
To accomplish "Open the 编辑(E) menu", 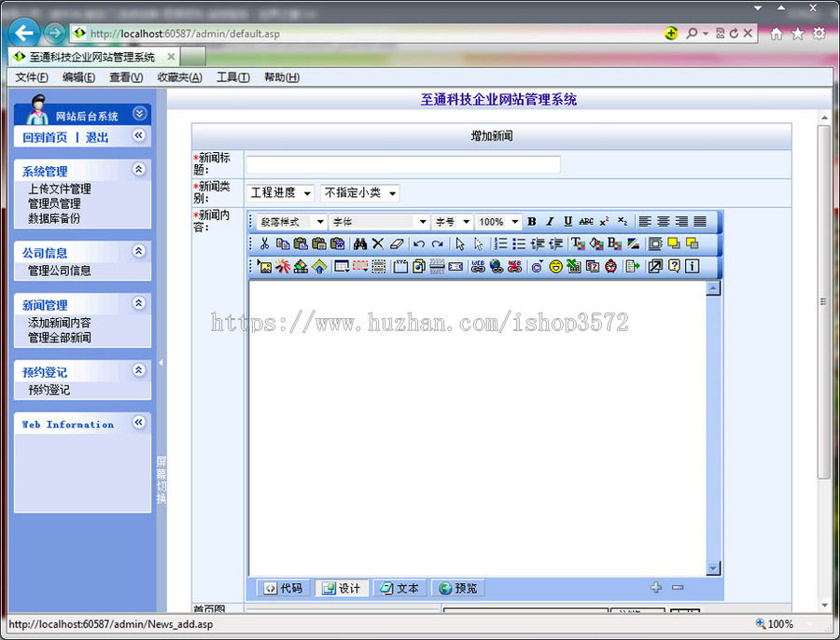I will [x=78, y=77].
